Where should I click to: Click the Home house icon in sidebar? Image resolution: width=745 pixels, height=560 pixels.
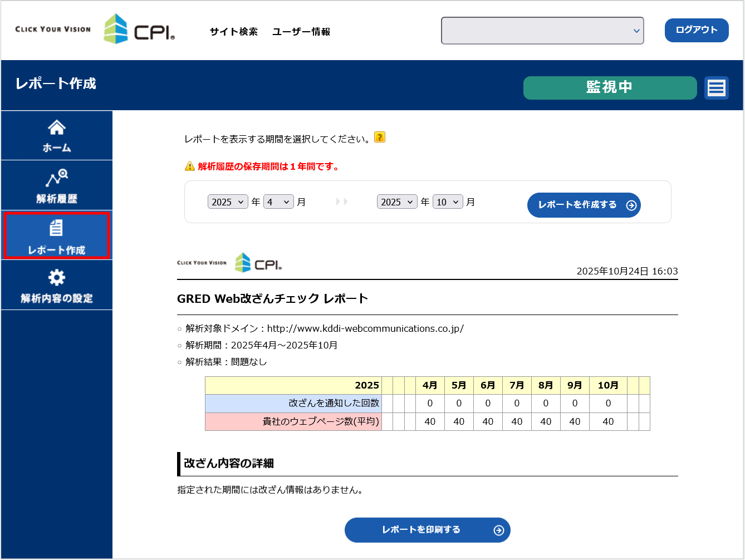tap(56, 128)
